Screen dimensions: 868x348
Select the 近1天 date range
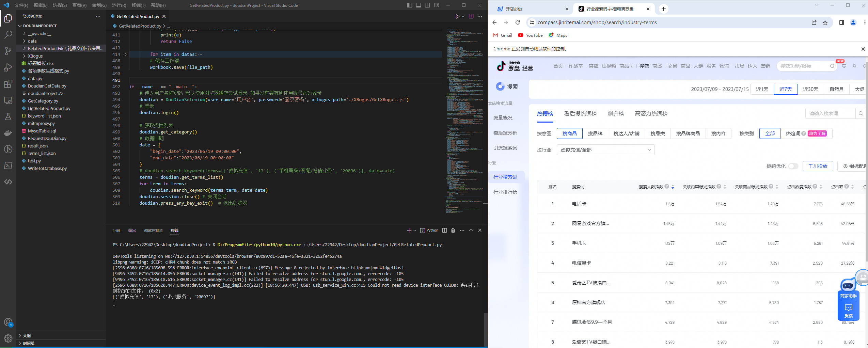[x=762, y=89]
